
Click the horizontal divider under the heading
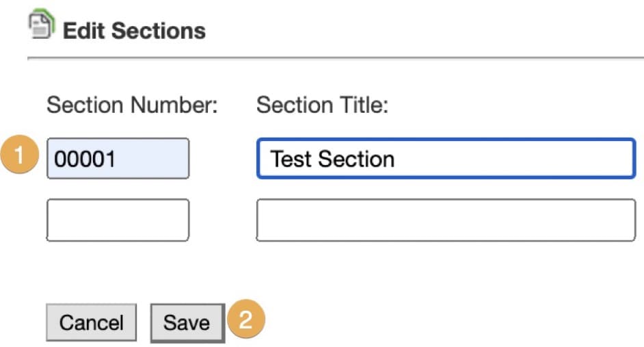(x=335, y=58)
